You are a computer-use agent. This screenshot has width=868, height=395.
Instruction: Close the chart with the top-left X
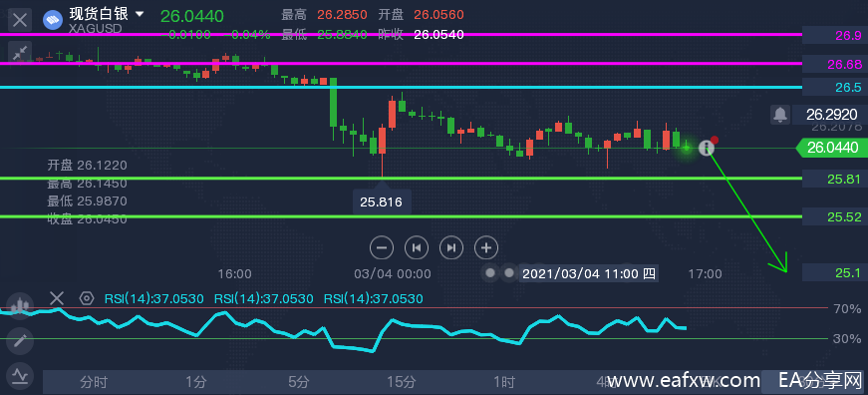pyautogui.click(x=20, y=21)
